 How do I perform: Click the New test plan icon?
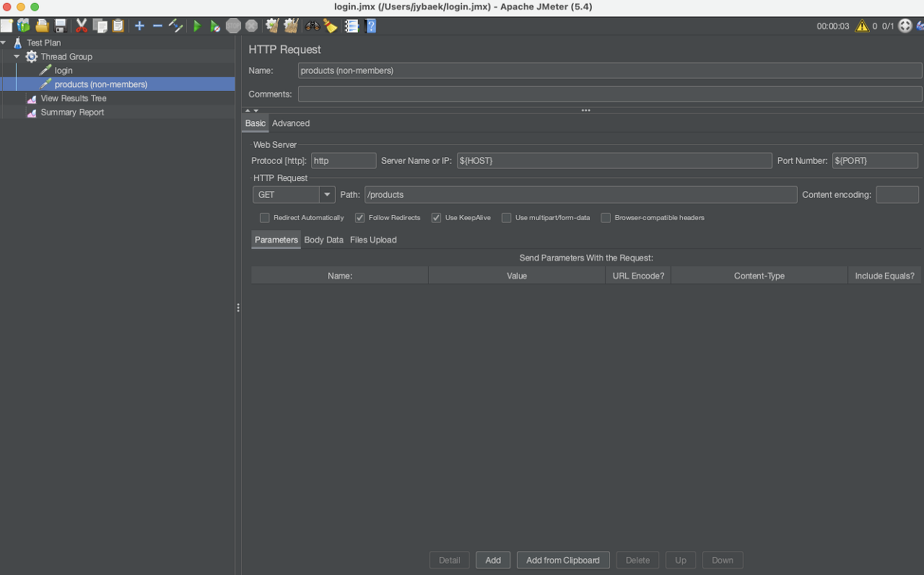pos(6,26)
